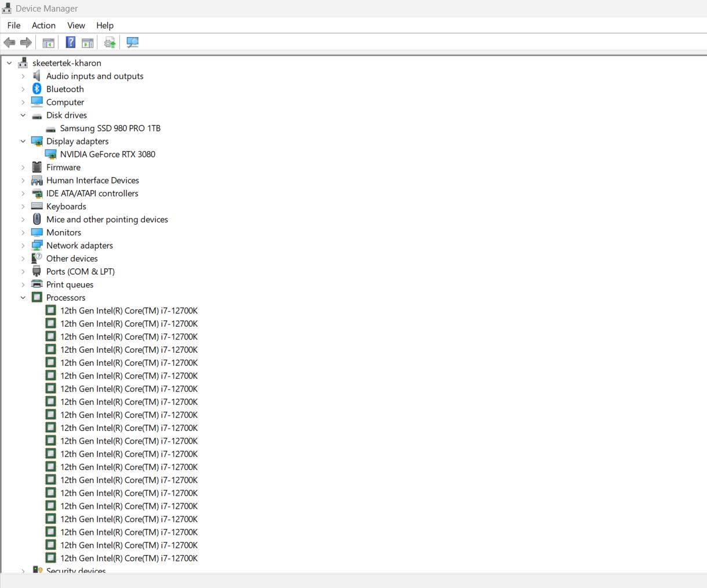Open the Action menu
Screen dimensions: 707x588
[x=43, y=25]
